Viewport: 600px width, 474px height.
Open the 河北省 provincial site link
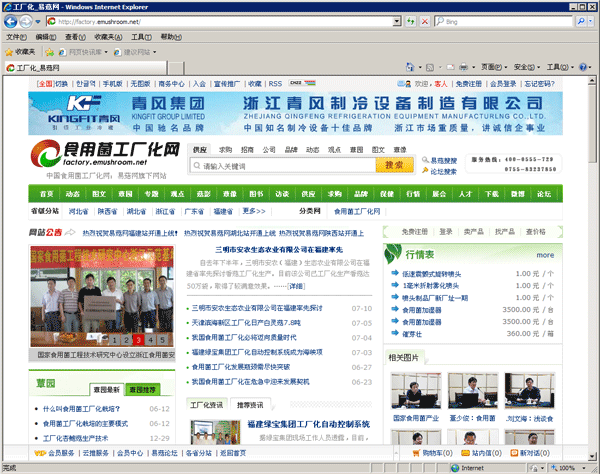click(79, 211)
